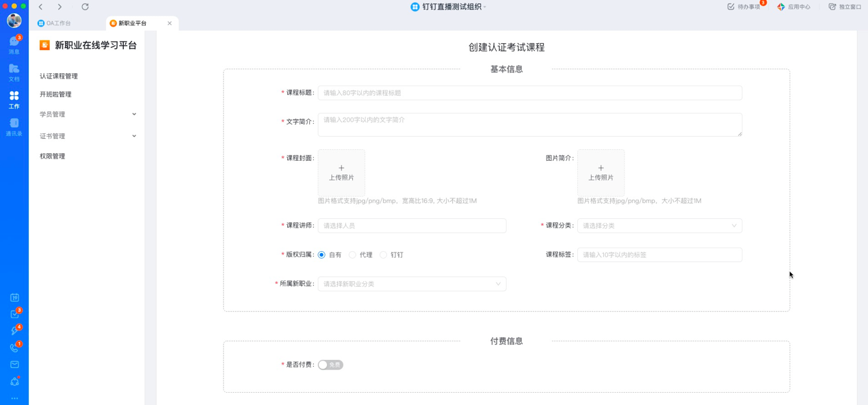Screen dimensions: 868x405
Task: Open the 课程分类 category dropdown
Action: click(659, 226)
